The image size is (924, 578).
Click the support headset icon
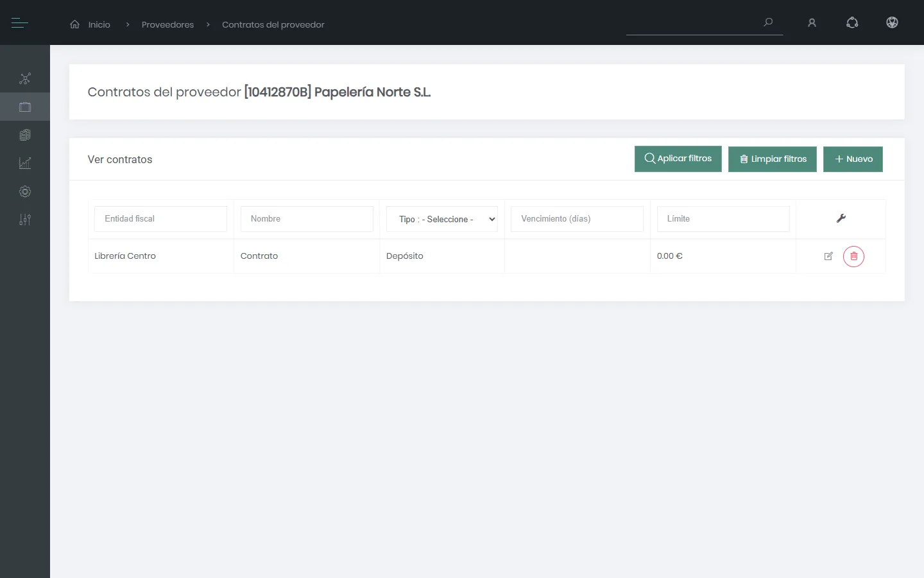tap(852, 22)
